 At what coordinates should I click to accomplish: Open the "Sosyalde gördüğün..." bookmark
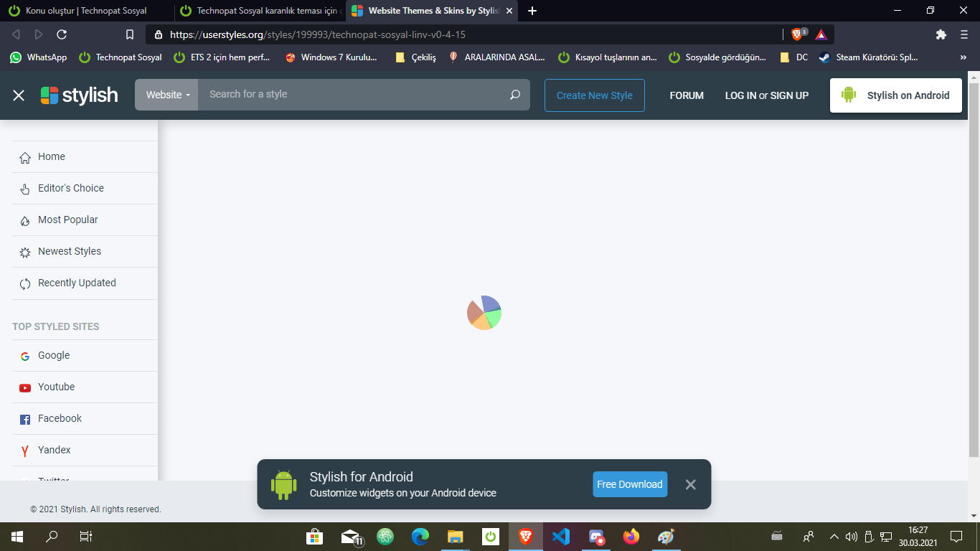tap(717, 57)
